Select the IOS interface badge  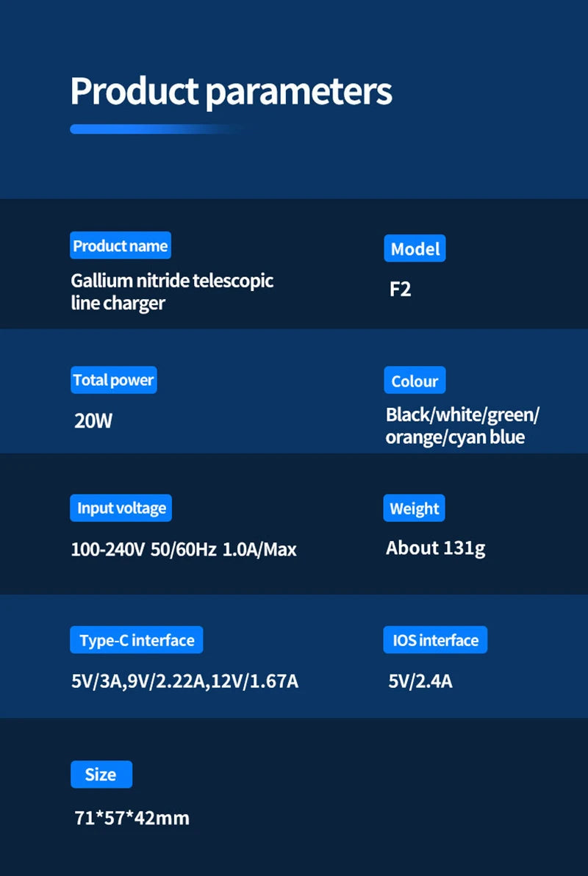click(x=435, y=640)
